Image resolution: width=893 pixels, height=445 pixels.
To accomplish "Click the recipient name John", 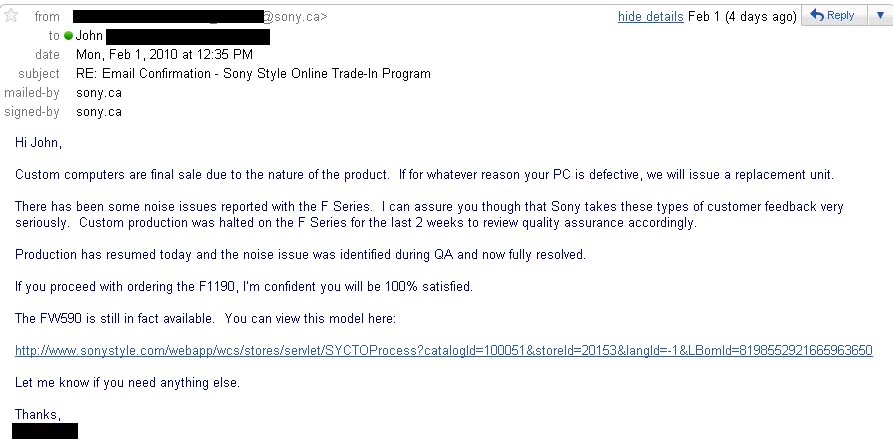I will pyautogui.click(x=89, y=36).
